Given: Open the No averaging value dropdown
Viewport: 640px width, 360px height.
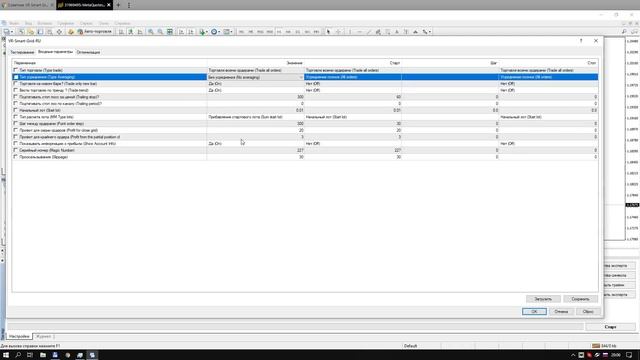Looking at the screenshot, I should pos(301,77).
